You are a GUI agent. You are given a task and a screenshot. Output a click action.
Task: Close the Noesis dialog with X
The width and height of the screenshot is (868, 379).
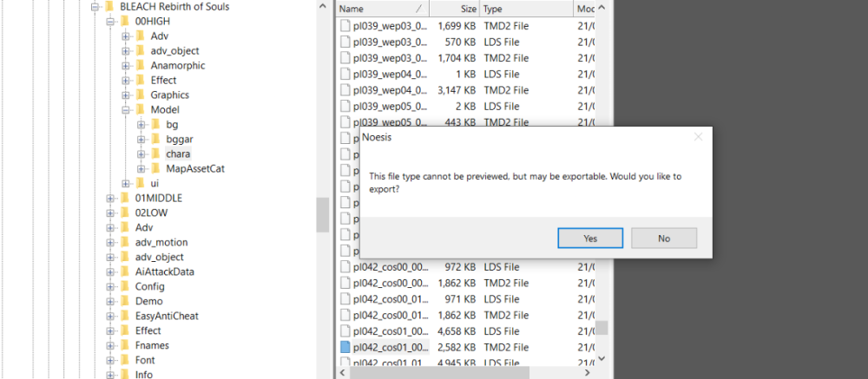coord(698,137)
